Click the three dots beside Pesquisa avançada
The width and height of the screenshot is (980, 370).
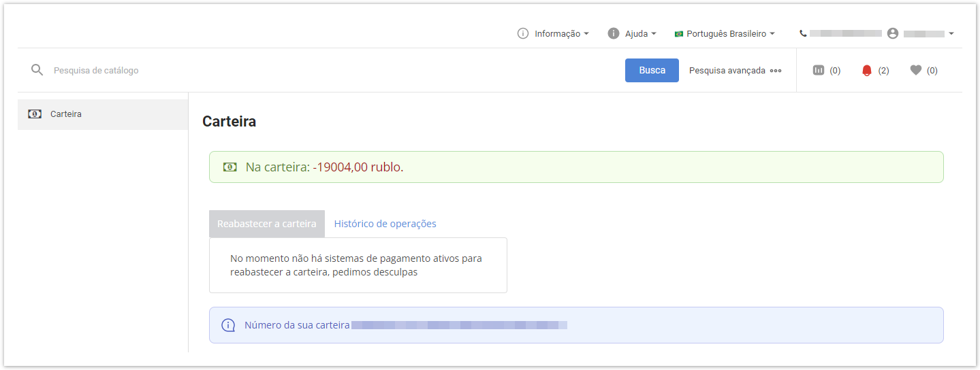[x=776, y=71]
